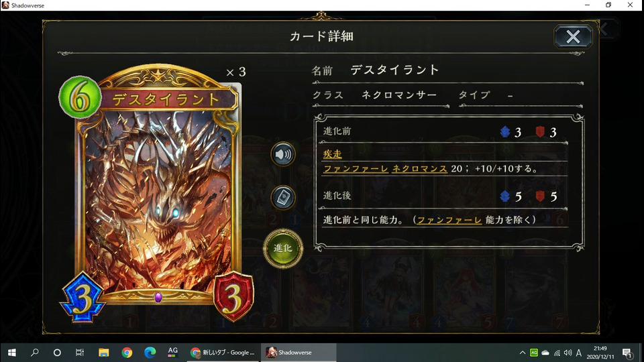Screen dimensions: 644x362
Task: Open Task View icon on taskbar
Action: (80, 353)
